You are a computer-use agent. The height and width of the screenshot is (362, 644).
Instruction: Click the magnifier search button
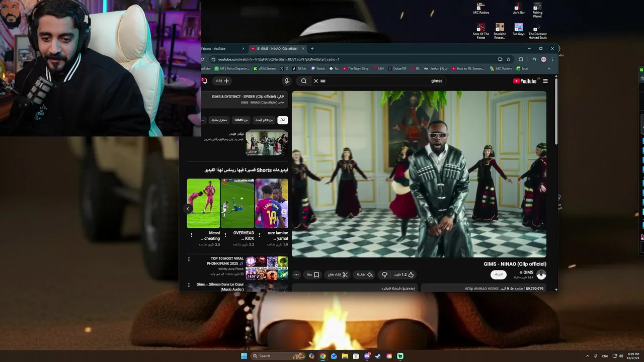(304, 81)
